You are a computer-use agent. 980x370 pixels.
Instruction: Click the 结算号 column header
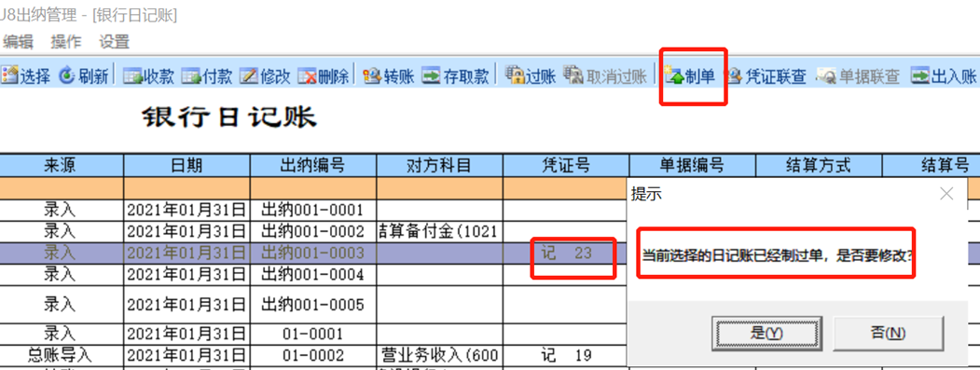(x=932, y=166)
